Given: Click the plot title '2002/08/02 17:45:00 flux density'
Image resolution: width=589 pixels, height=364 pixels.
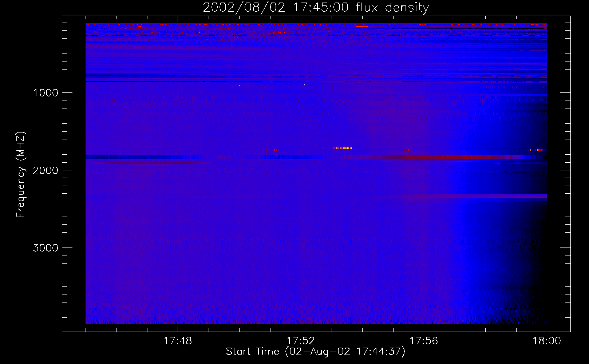Looking at the screenshot, I should tap(316, 7).
